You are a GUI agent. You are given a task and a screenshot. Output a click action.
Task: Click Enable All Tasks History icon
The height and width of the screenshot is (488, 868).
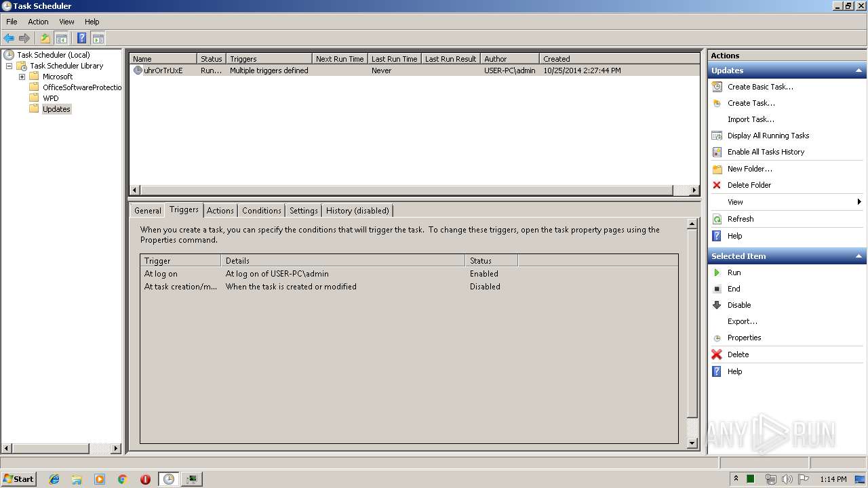click(x=717, y=152)
